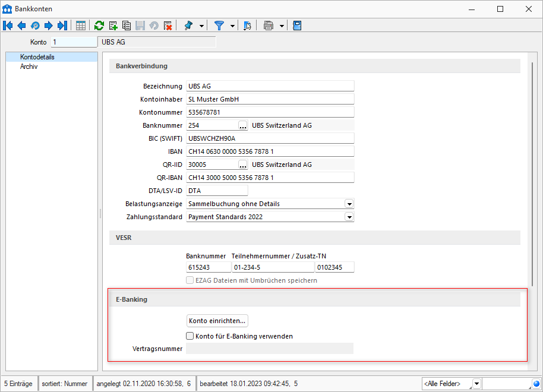Go to the previous record
543x392 pixels.
point(21,26)
